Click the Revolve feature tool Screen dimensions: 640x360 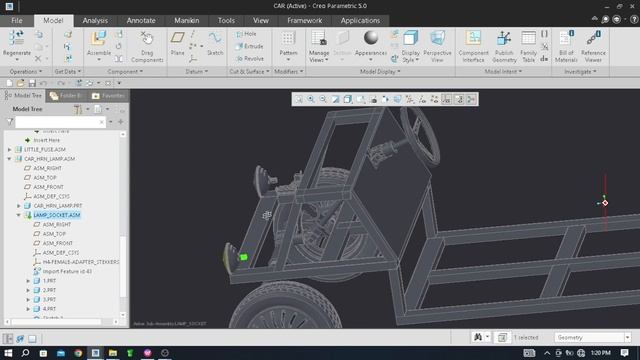pos(249,58)
